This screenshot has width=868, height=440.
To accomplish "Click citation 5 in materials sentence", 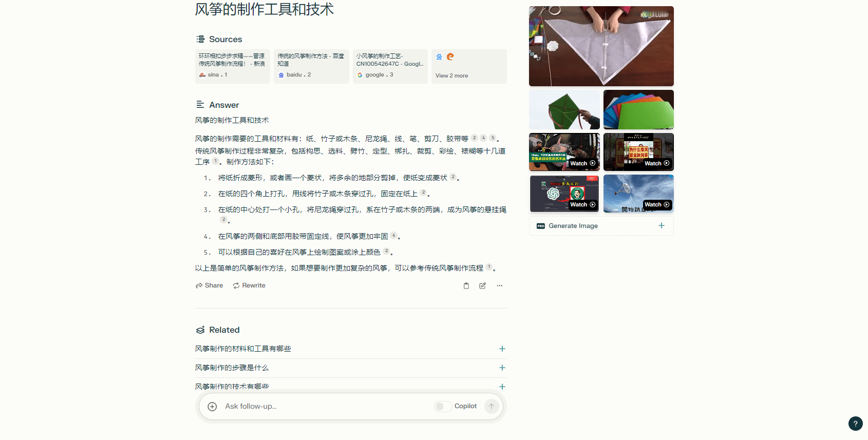I will coord(493,138).
